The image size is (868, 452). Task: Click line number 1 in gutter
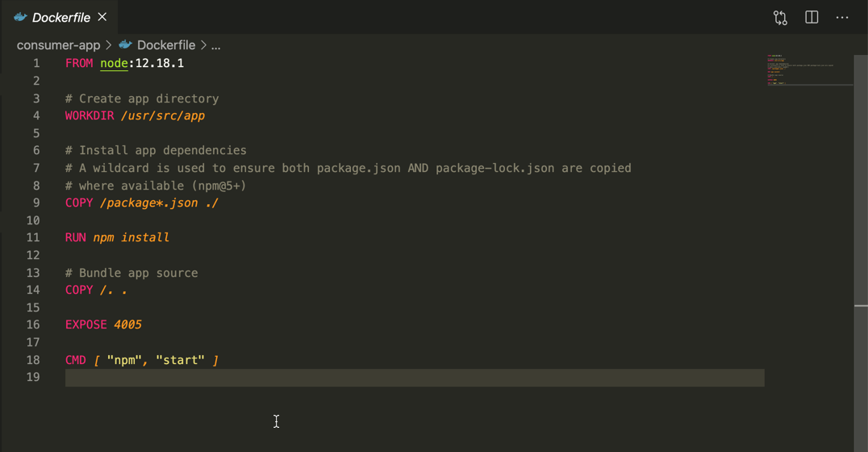35,63
